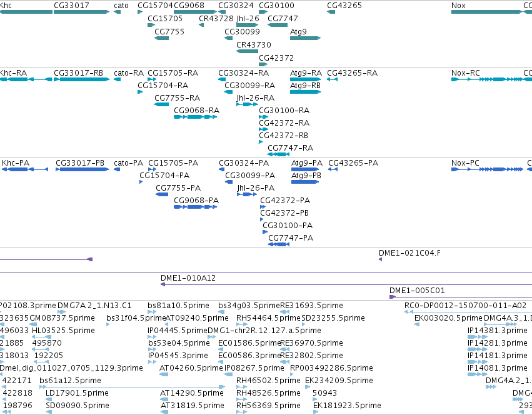
Task: Select the Atg9 gene bar
Action: [x=305, y=38]
